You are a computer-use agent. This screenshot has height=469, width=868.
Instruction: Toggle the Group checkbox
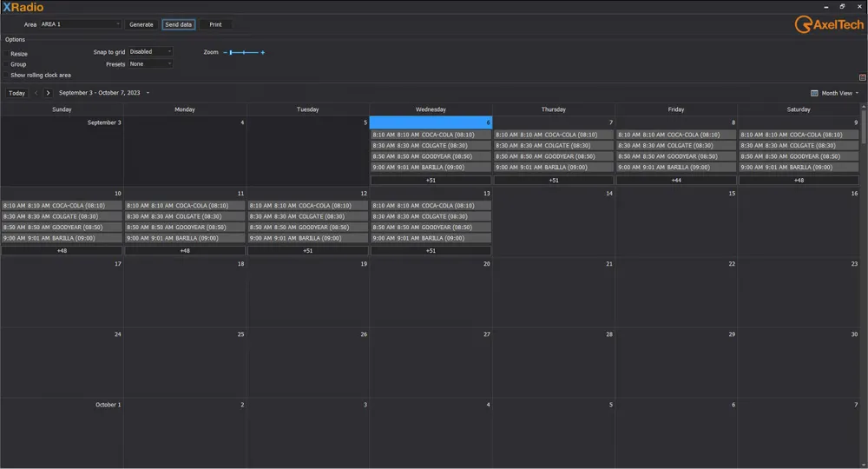tap(6, 64)
